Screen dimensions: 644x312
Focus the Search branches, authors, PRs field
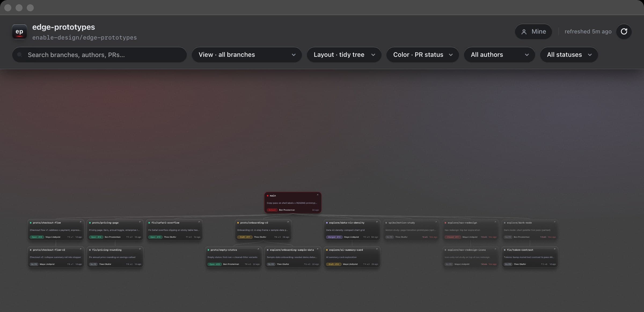click(x=99, y=55)
